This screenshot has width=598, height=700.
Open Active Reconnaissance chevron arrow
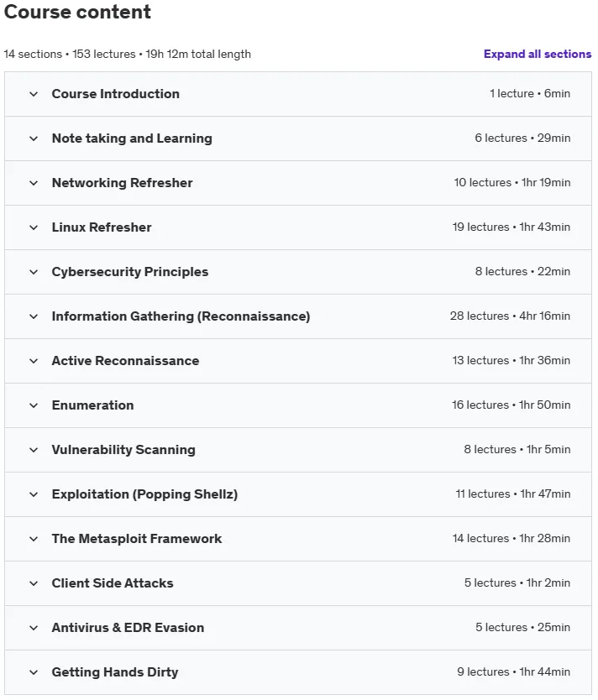point(34,361)
